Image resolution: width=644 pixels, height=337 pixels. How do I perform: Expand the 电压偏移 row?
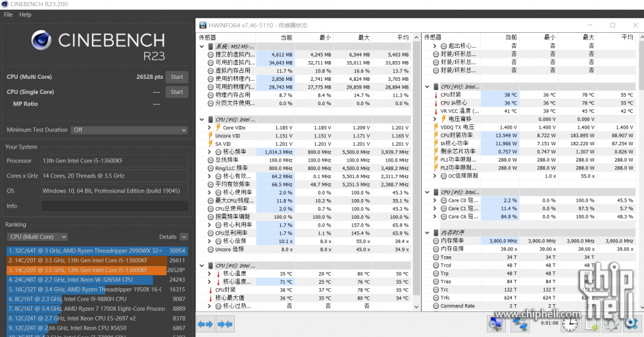pyautogui.click(x=435, y=120)
